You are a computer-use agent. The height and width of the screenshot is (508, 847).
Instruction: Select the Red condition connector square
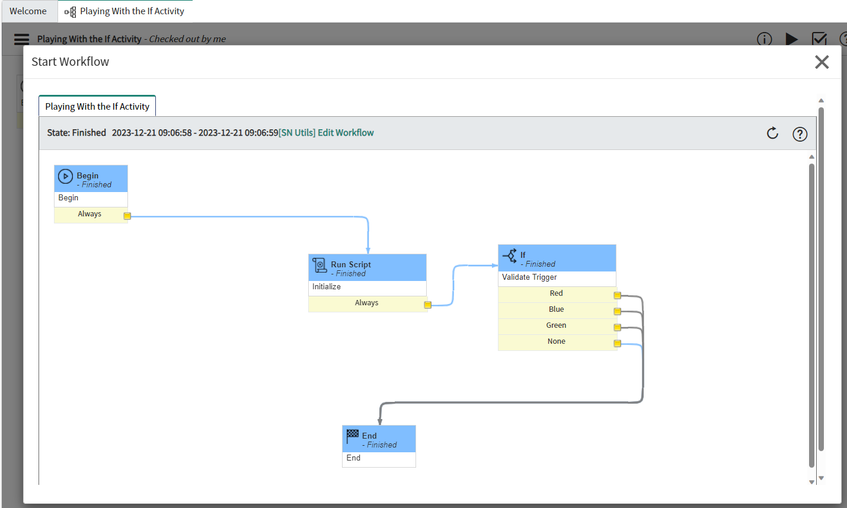[617, 295]
